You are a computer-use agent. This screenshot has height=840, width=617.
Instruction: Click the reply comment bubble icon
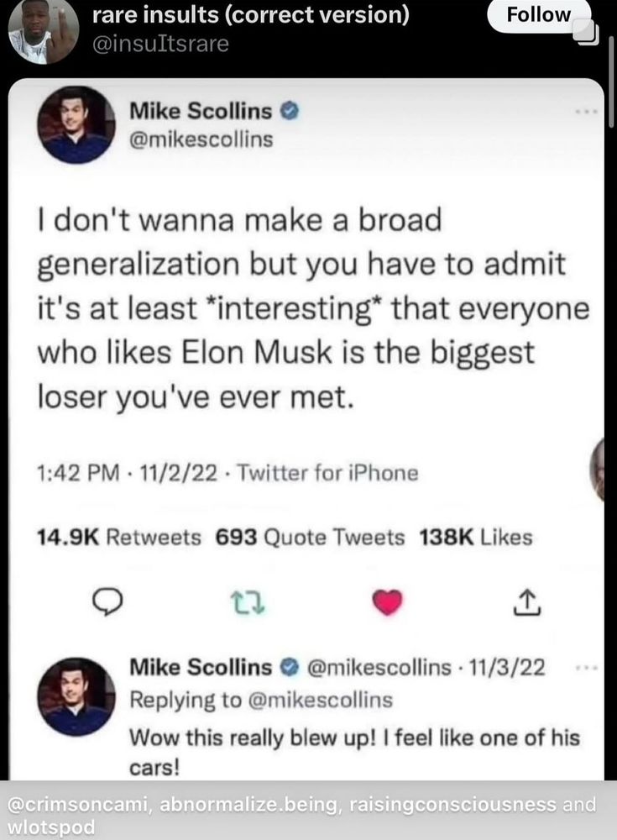pyautogui.click(x=107, y=601)
